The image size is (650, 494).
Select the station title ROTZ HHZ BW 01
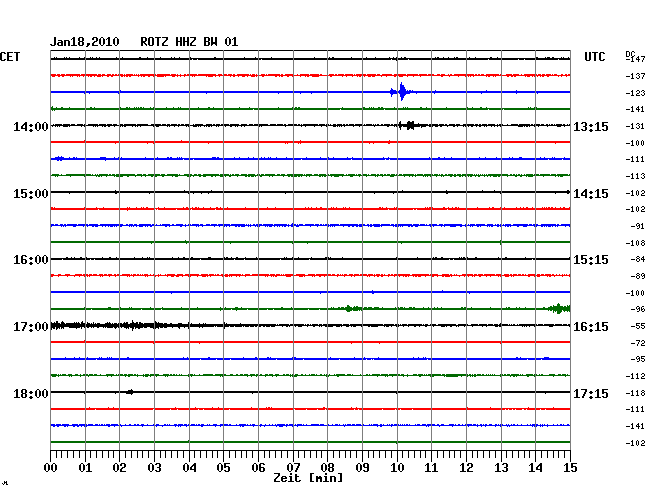coord(189,42)
